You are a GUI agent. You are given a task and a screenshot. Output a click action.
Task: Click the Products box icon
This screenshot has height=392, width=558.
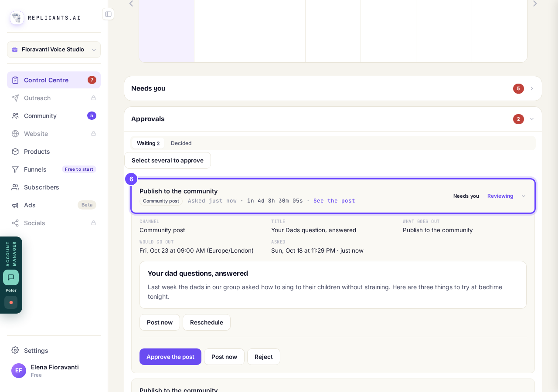(15, 152)
